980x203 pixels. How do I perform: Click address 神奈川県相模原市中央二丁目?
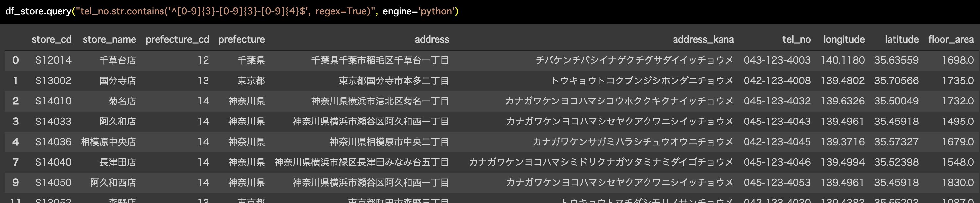click(x=389, y=142)
